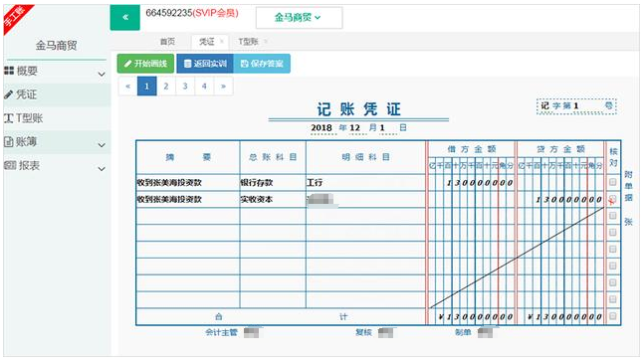Switch to the 首页 tab
The width and height of the screenshot is (644, 361).
pos(167,42)
